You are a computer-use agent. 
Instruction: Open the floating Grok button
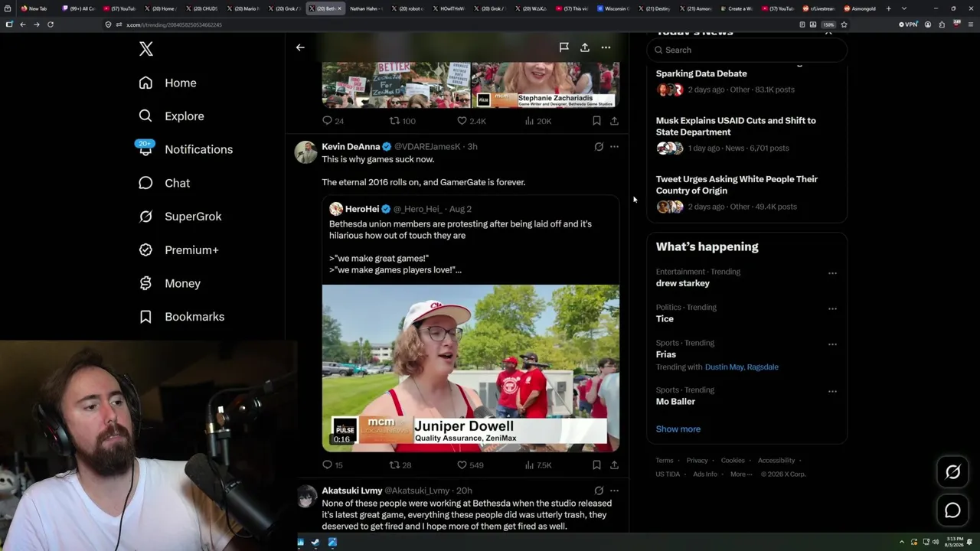point(952,472)
